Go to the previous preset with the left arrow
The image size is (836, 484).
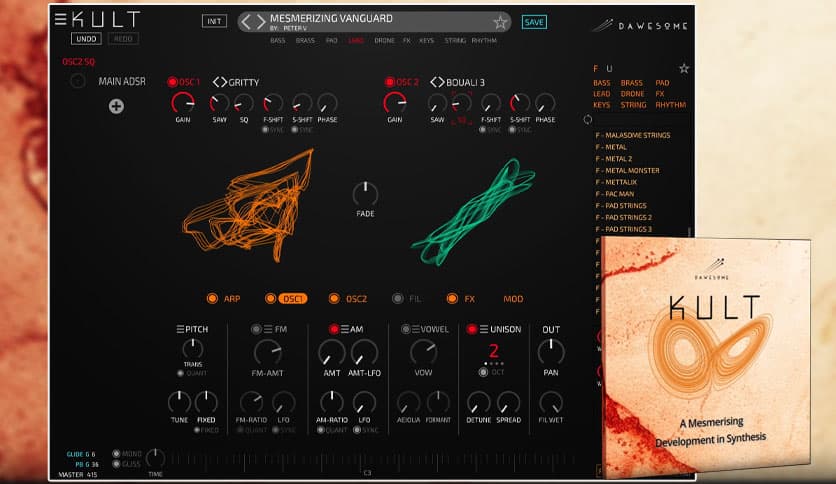(245, 22)
